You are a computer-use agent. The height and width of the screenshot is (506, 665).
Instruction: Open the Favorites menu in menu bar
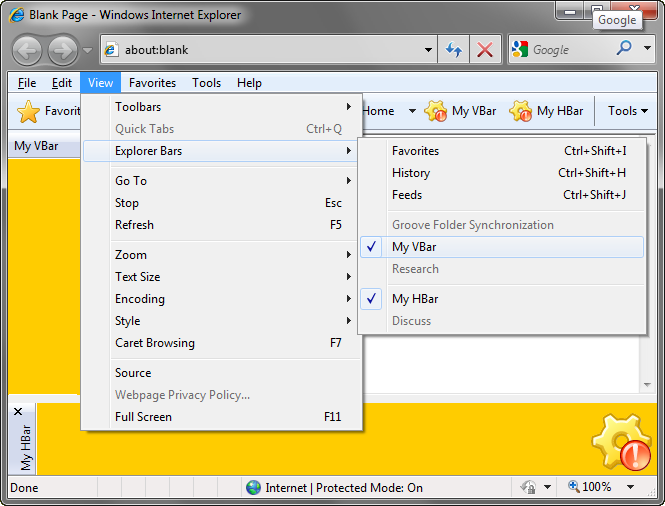pyautogui.click(x=152, y=83)
